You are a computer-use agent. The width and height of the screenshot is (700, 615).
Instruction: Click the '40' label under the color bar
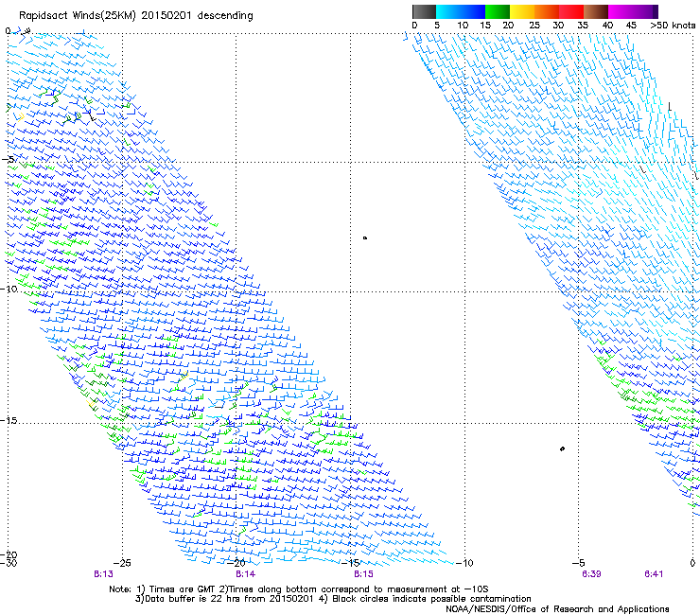pos(607,26)
